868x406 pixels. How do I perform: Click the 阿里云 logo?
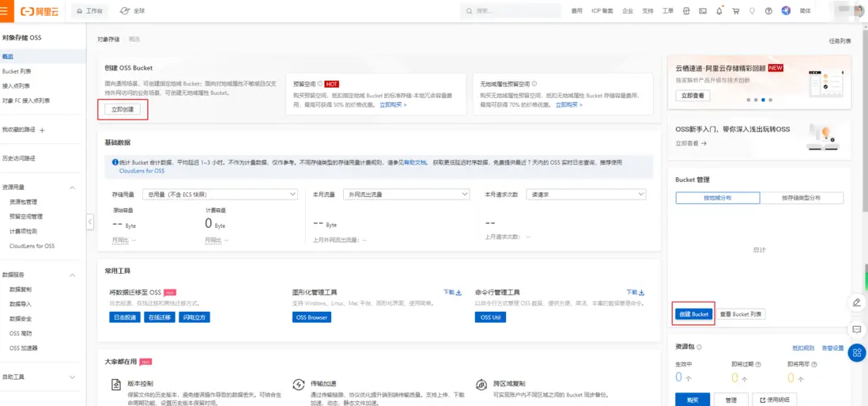(40, 11)
